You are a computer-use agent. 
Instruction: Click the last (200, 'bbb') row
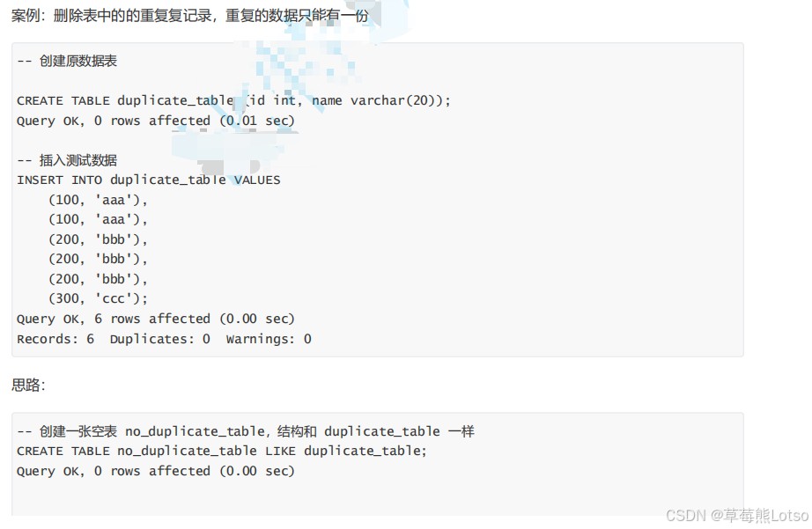tap(98, 279)
